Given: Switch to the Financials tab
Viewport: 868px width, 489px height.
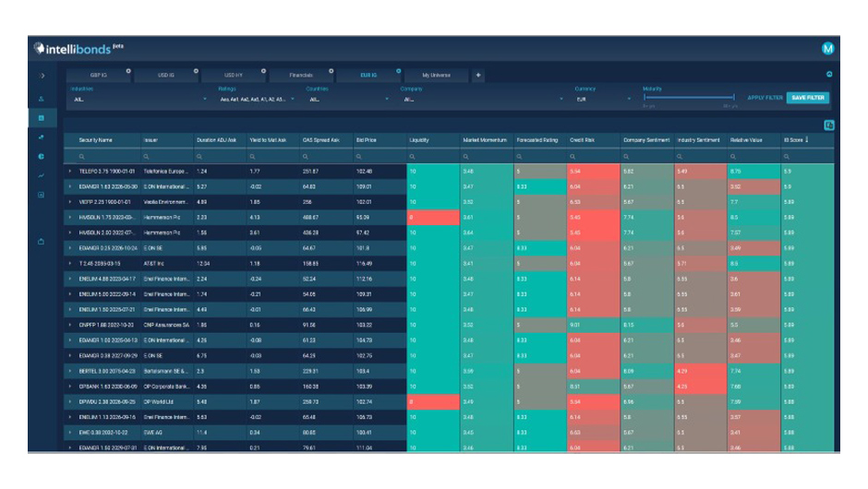Looking at the screenshot, I should 301,76.
